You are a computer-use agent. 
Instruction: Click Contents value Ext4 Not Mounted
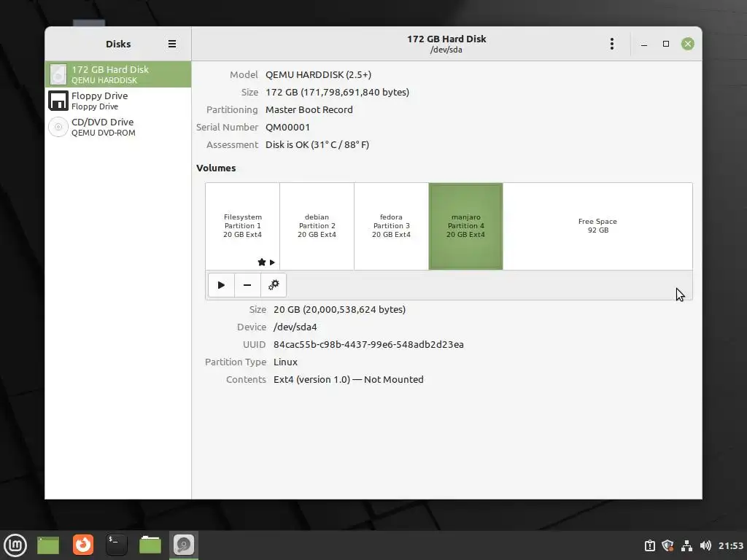(x=348, y=379)
